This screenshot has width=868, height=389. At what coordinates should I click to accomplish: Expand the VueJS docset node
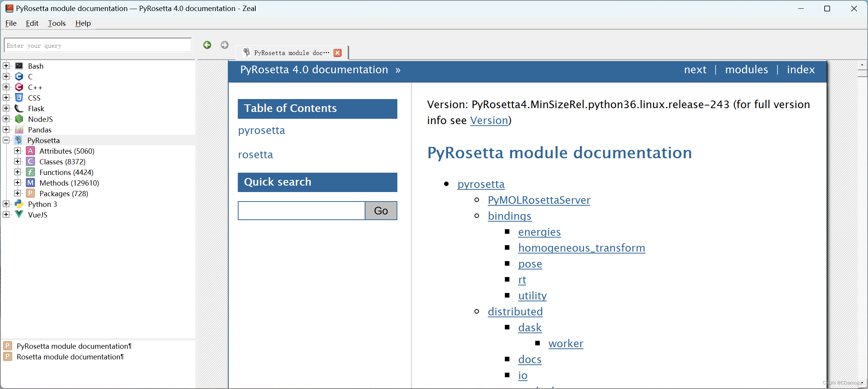(6, 215)
